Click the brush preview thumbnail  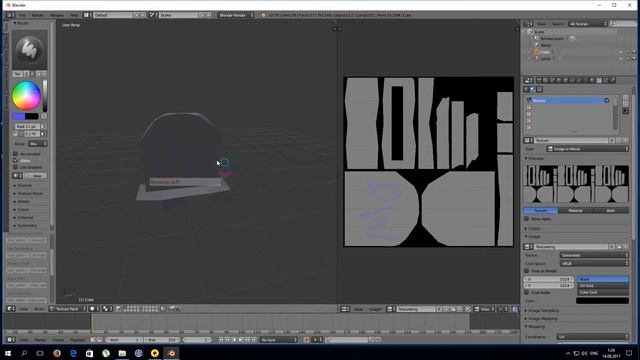(29, 50)
